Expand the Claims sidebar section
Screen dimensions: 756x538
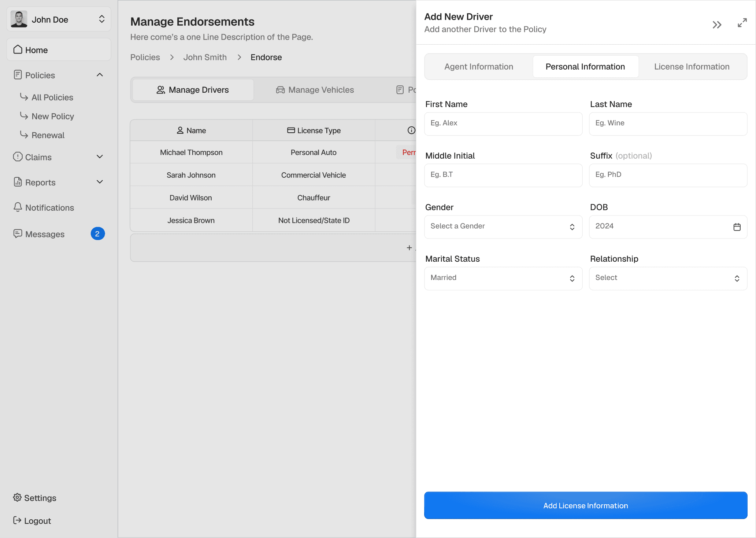(100, 156)
